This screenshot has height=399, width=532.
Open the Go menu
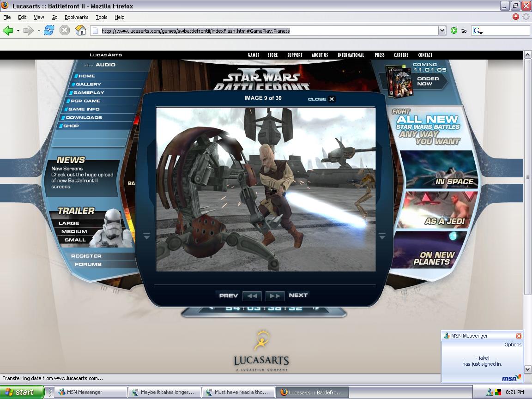pos(54,17)
